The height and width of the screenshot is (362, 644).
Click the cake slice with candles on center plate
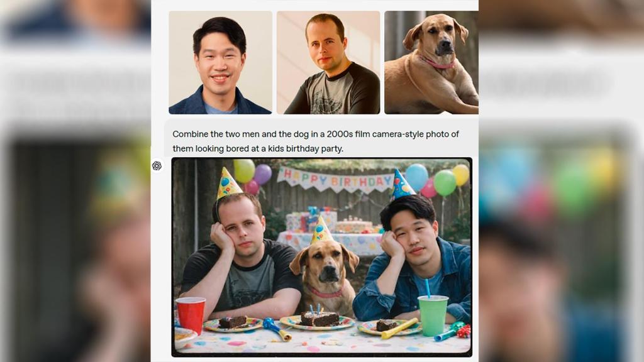coord(319,317)
